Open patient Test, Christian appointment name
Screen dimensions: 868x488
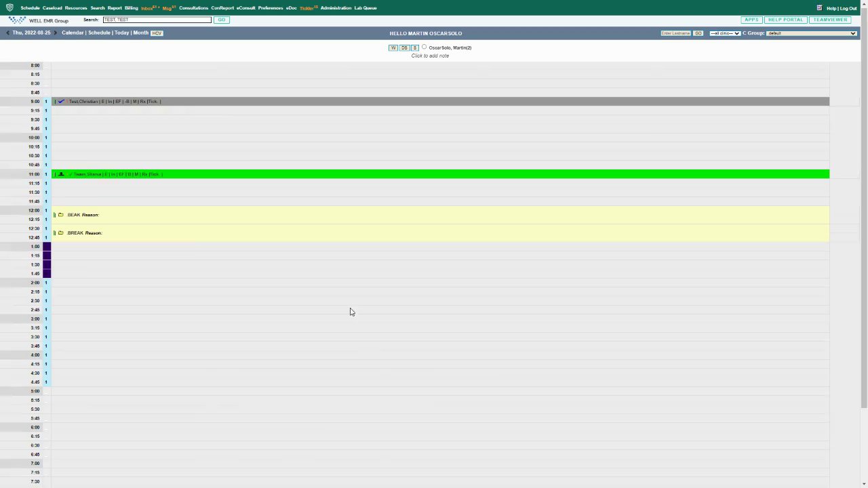(x=83, y=102)
